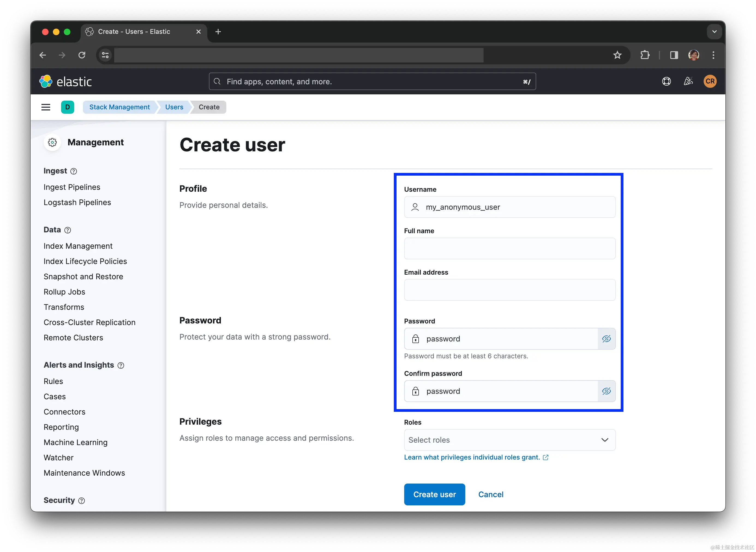Toggle Confirm password visibility eye
Viewport: 756px width, 552px height.
(x=606, y=391)
